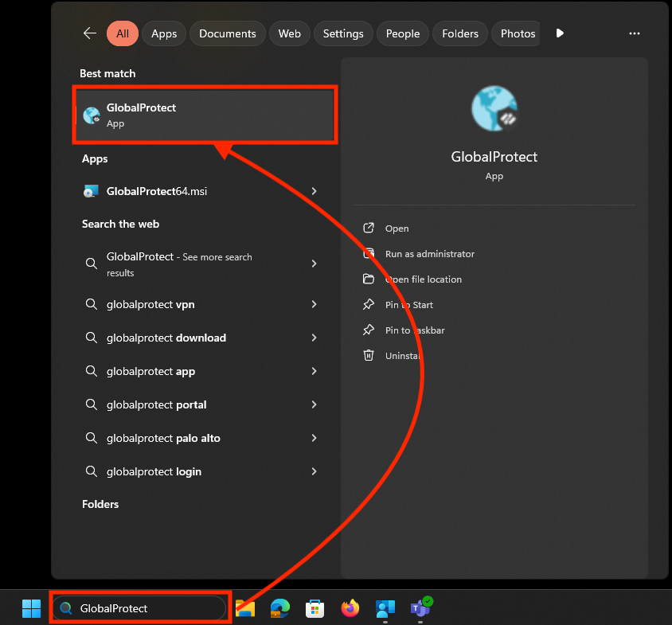672x625 pixels.
Task: Switch to the Settings filter tab
Action: point(343,33)
